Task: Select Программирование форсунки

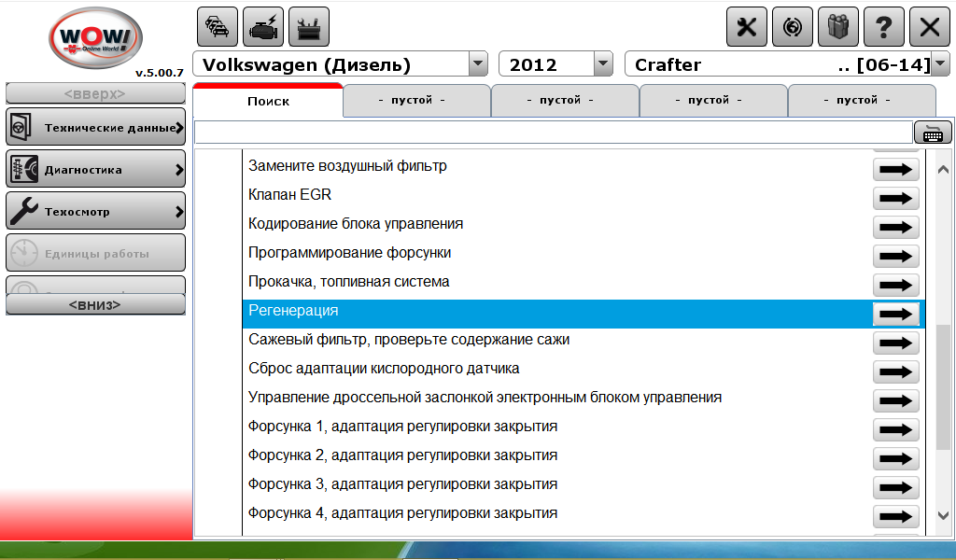Action: pyautogui.click(x=349, y=252)
